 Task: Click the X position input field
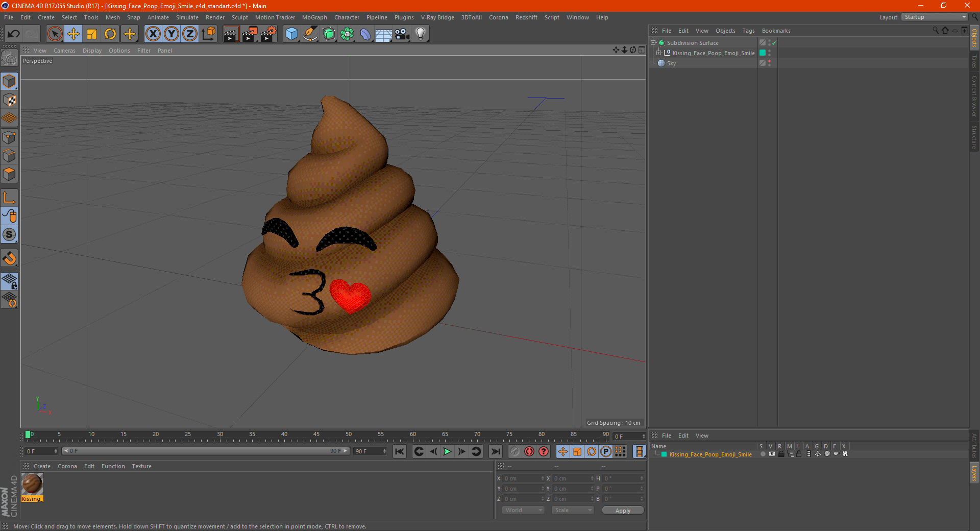coord(524,478)
